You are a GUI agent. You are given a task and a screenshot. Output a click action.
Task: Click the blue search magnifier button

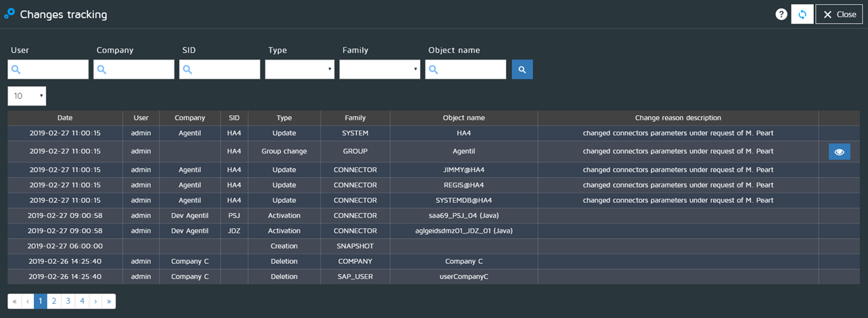[522, 70]
